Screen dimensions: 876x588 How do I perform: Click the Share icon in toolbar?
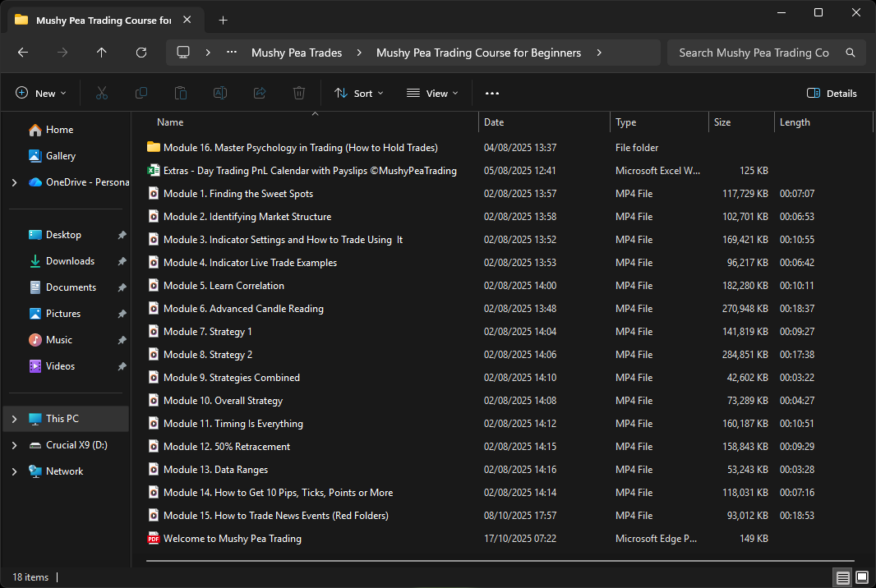(260, 94)
